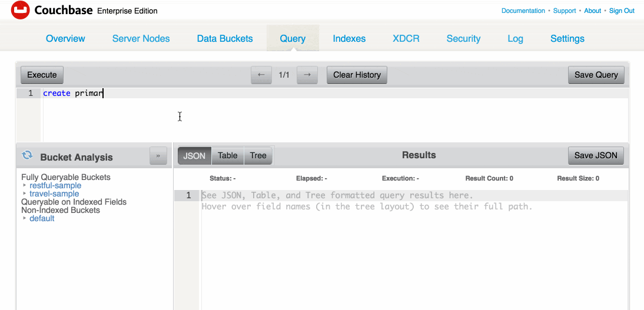Screen dimensions: 644x310
Task: Expand the default bucket triangle
Action: pos(25,218)
